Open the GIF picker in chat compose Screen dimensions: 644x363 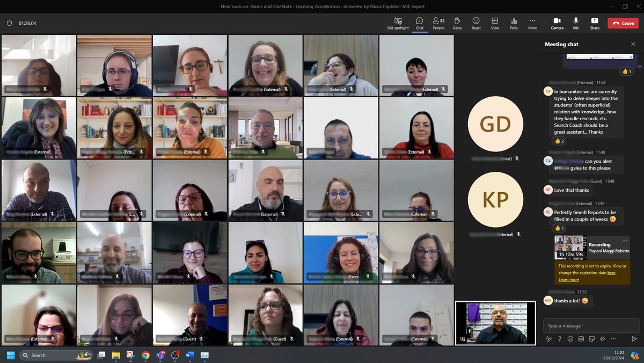click(x=581, y=339)
